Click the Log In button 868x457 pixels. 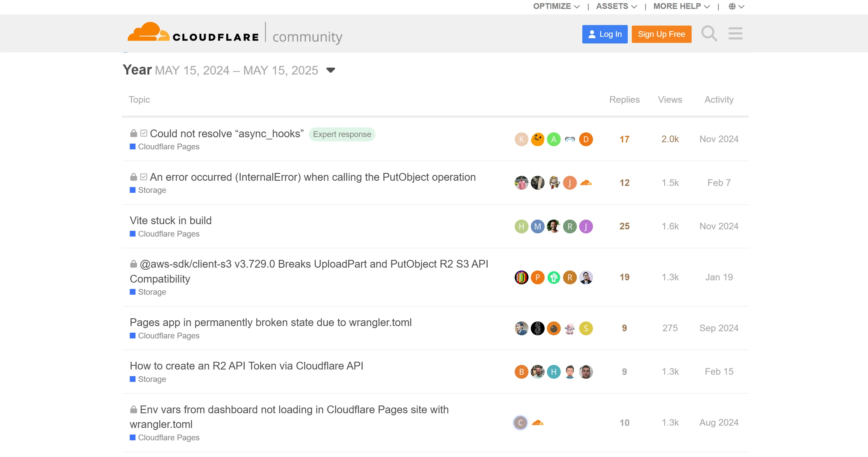click(x=605, y=34)
